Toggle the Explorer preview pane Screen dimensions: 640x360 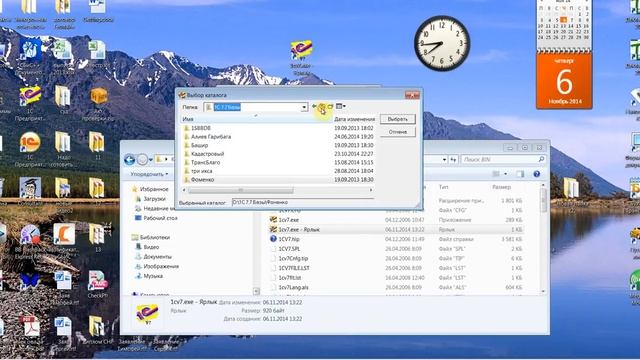point(520,174)
